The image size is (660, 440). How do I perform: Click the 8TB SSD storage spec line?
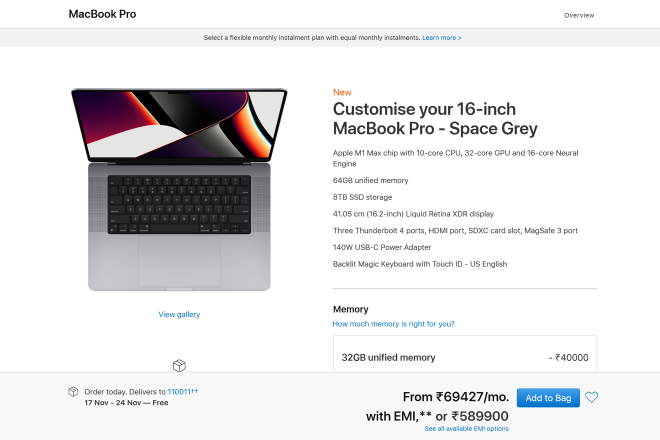362,197
